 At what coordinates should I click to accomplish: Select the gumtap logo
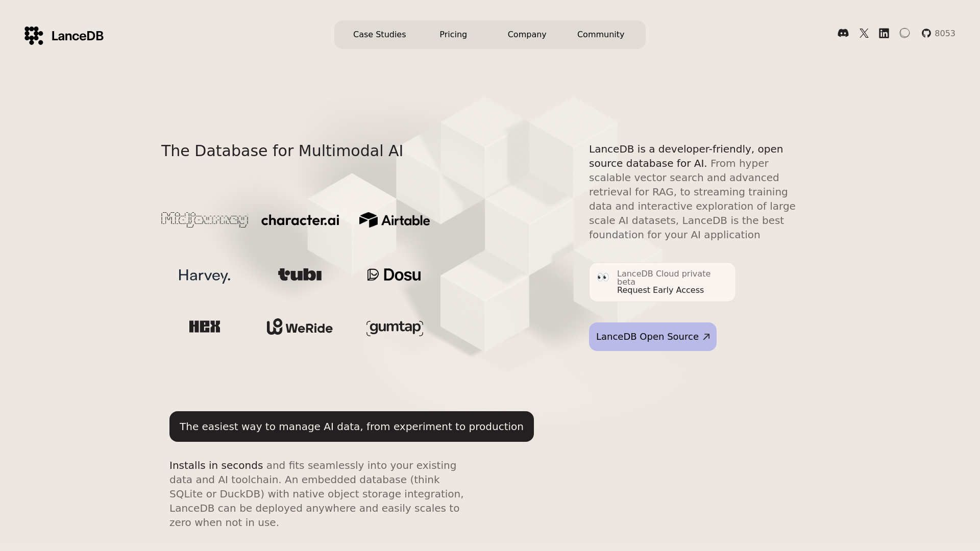(394, 328)
